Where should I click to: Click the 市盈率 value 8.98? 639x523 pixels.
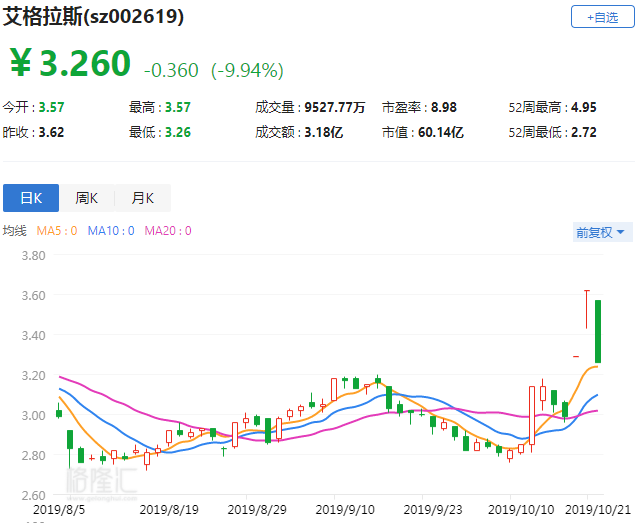pos(444,107)
